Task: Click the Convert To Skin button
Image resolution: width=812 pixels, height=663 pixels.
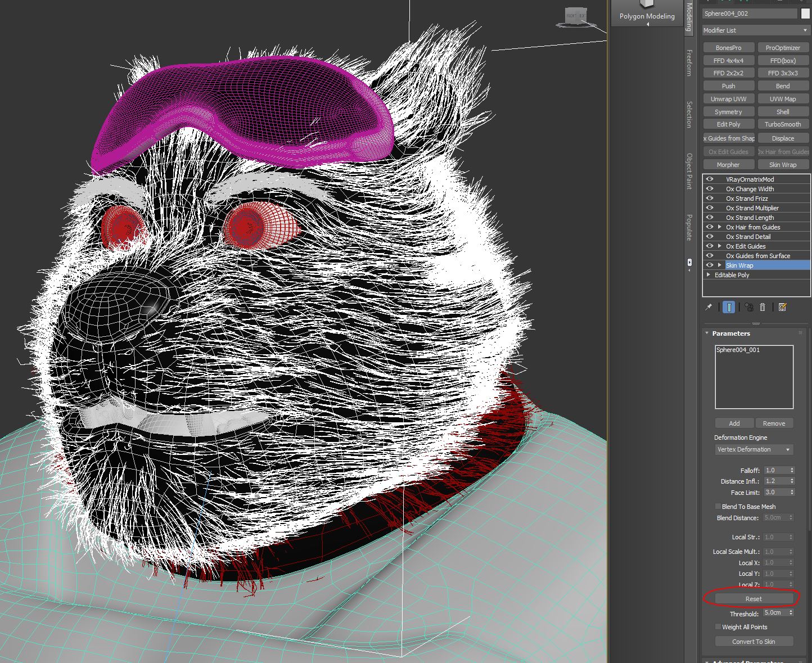Action: point(754,642)
